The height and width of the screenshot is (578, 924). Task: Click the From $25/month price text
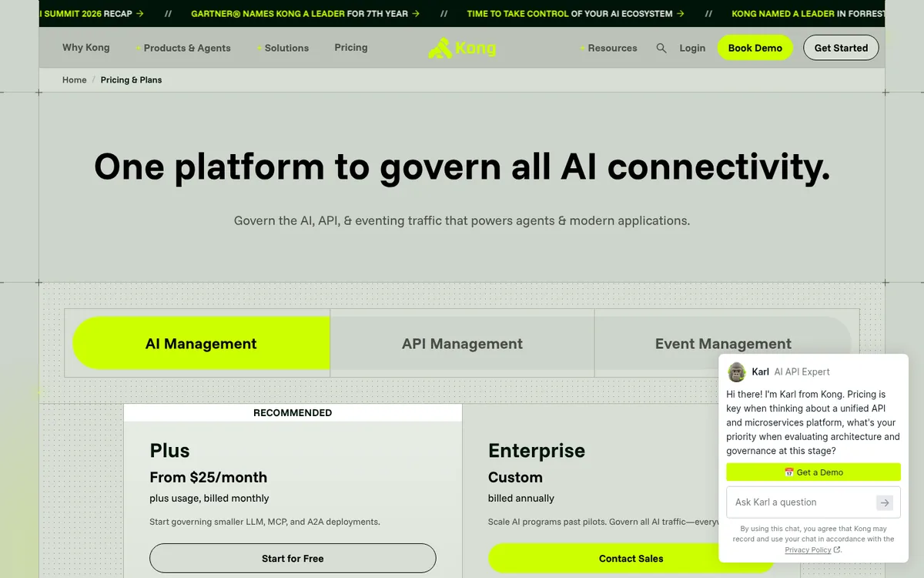coord(209,477)
